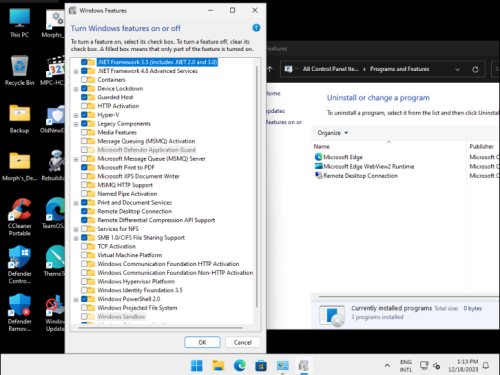Expand the Services for NFS node
The image size is (500, 375).
[x=76, y=229]
